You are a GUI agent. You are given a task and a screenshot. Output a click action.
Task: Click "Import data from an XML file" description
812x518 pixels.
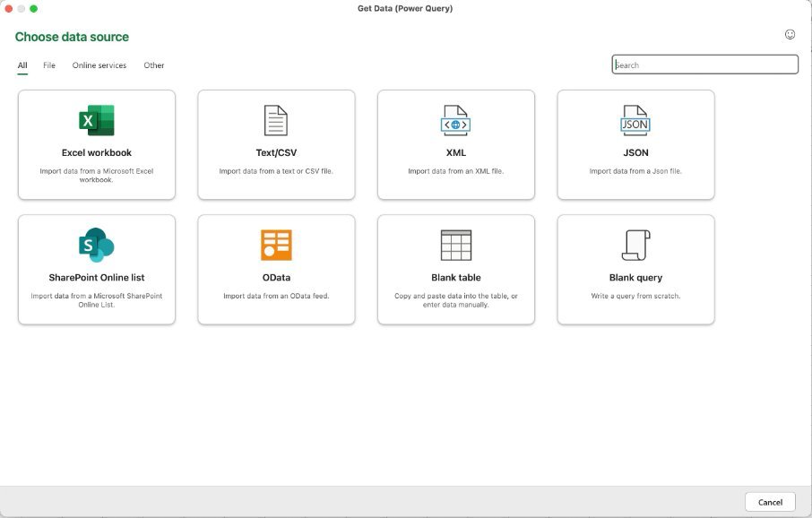(455, 171)
